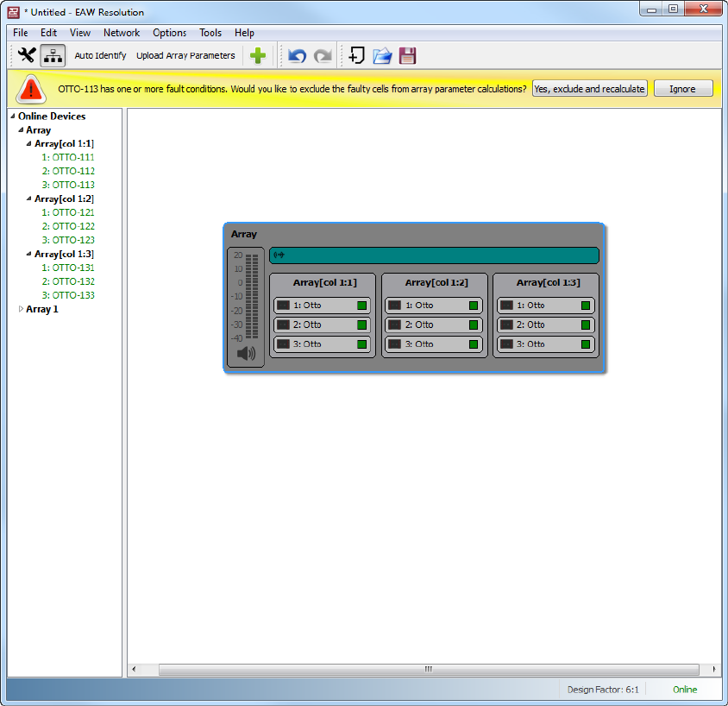Save project with the floppy disk icon
The width and height of the screenshot is (728, 706).
pos(407,56)
